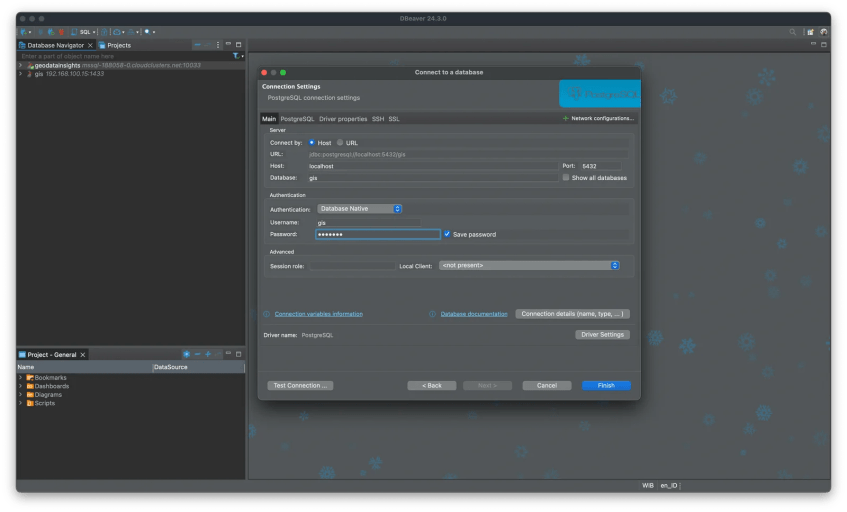The height and width of the screenshot is (512, 847).
Task: Uncheck the Save password checkbox
Action: click(x=447, y=234)
